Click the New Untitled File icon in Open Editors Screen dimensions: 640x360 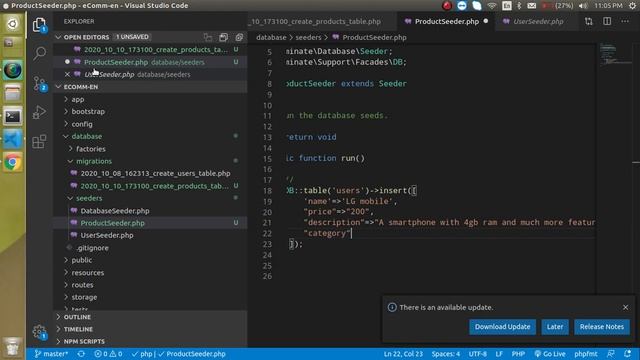pos(208,37)
